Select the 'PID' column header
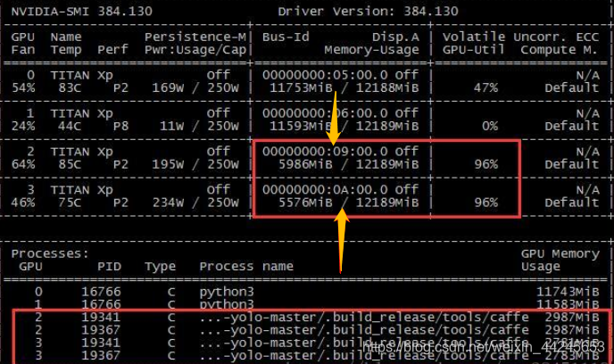The image size is (614, 364). pyautogui.click(x=109, y=267)
